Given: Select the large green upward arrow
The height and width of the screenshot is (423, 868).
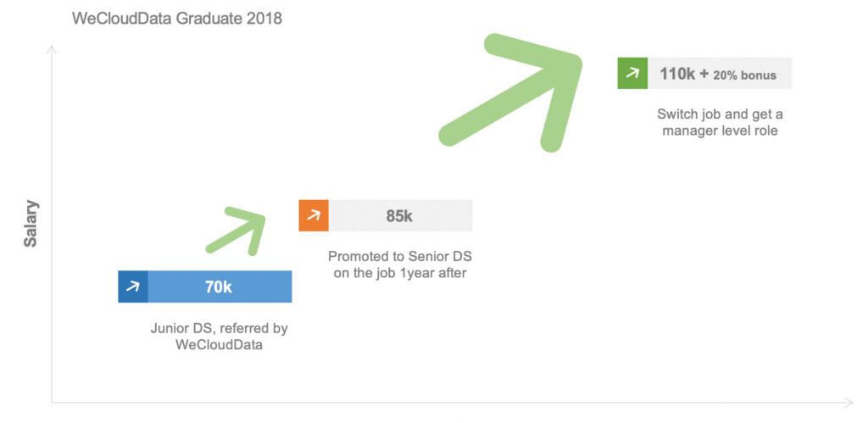Looking at the screenshot, I should click(x=510, y=92).
